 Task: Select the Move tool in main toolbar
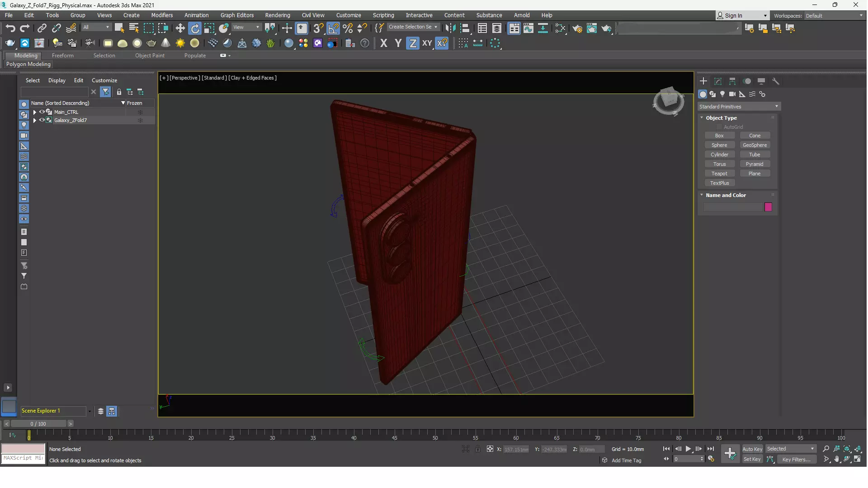coord(180,28)
